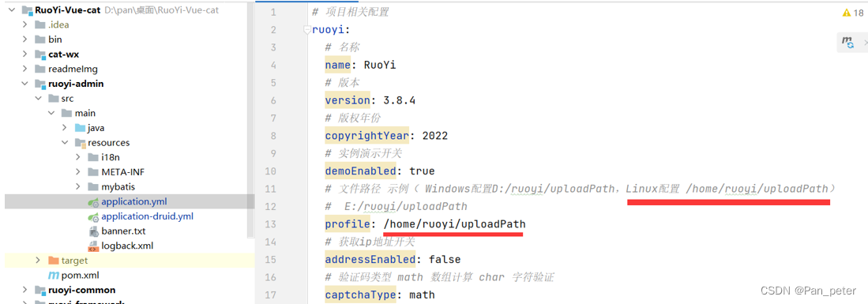Open application.yml in the project tree
868x304 pixels.
pyautogui.click(x=134, y=201)
